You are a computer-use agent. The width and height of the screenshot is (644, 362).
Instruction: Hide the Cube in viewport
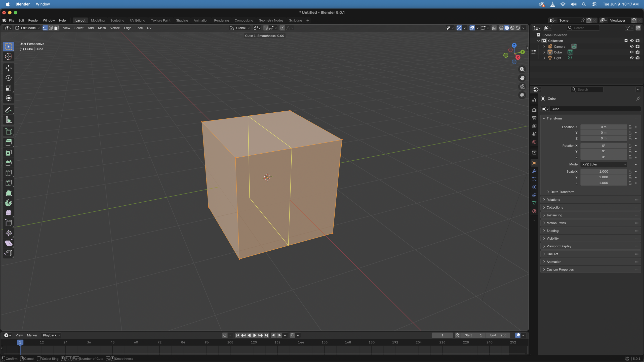coord(632,52)
